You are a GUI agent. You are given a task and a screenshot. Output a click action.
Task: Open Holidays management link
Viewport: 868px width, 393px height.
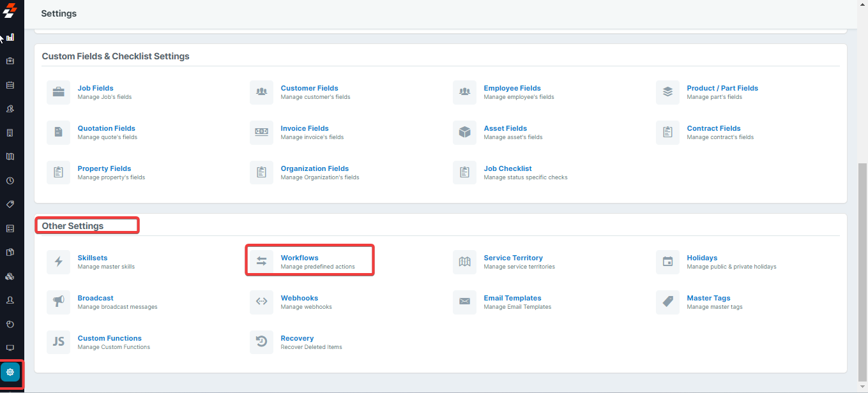coord(702,258)
